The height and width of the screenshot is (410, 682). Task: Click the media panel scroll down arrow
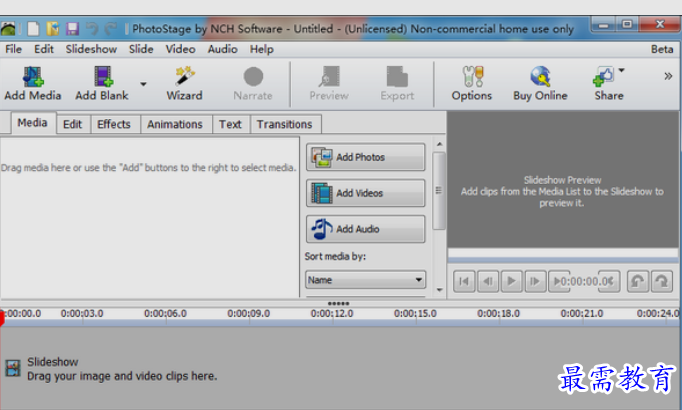click(439, 290)
